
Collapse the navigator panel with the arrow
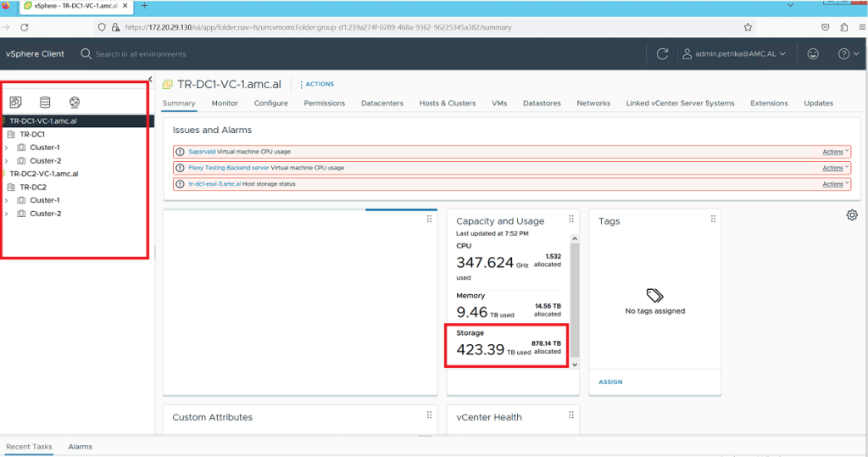pos(150,80)
